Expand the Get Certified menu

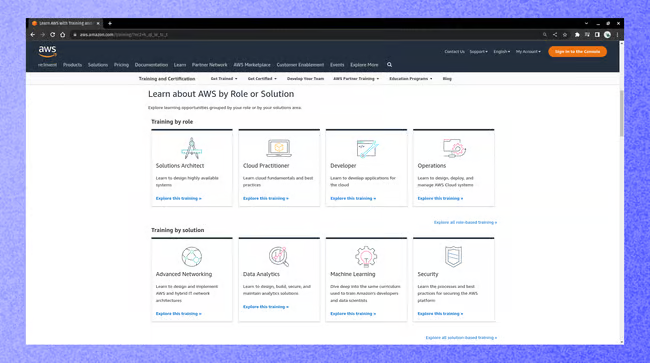(x=262, y=79)
